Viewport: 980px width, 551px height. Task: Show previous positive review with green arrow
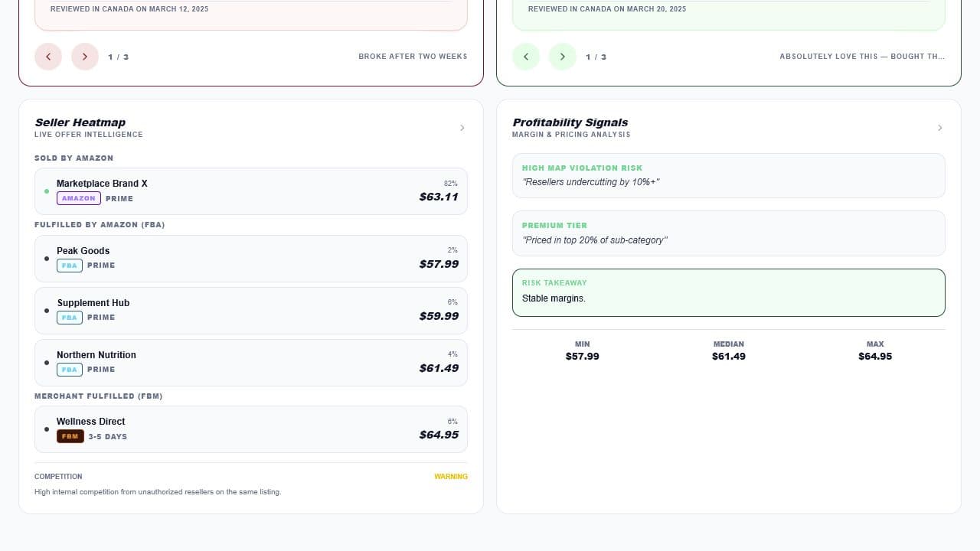tap(526, 57)
